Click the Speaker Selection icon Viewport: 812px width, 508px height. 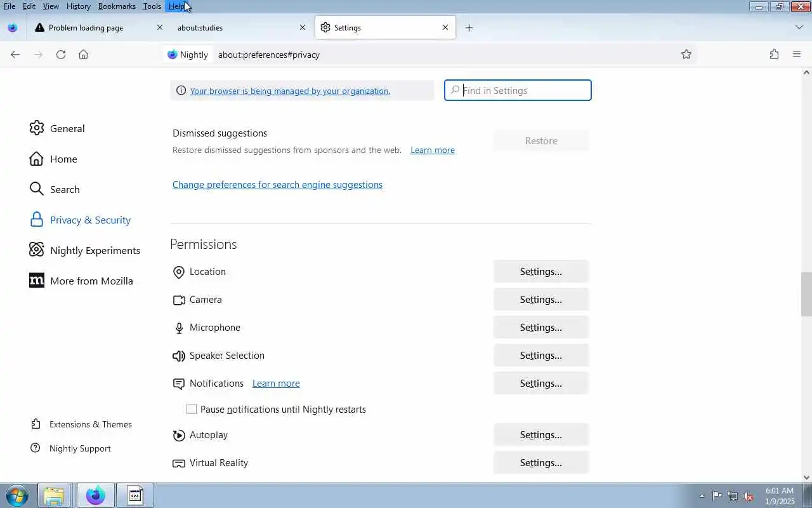point(179,356)
